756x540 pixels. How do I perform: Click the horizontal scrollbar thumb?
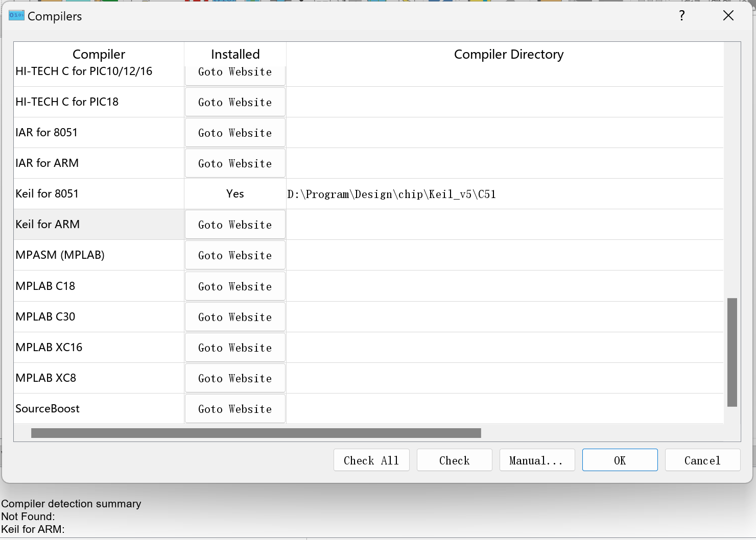(x=255, y=433)
